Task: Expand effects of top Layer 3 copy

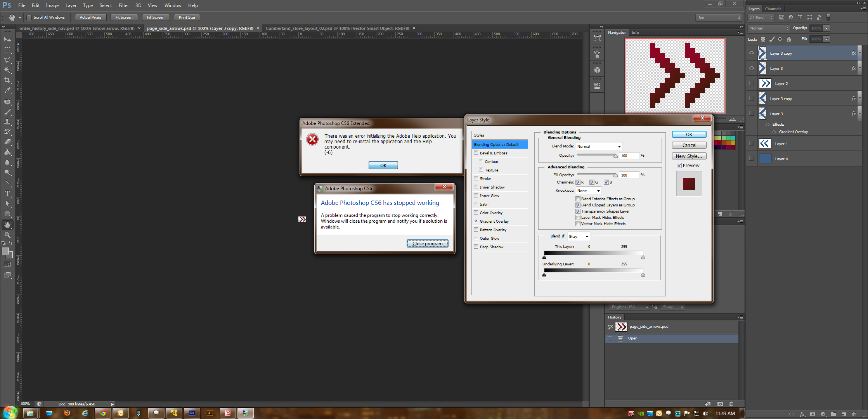Action: pyautogui.click(x=859, y=53)
